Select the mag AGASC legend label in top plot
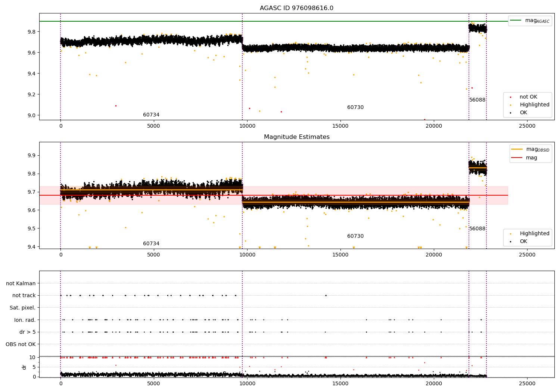 537,21
